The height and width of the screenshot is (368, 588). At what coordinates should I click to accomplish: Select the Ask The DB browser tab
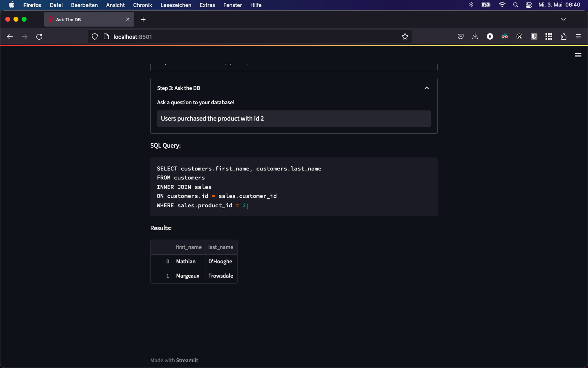(89, 19)
